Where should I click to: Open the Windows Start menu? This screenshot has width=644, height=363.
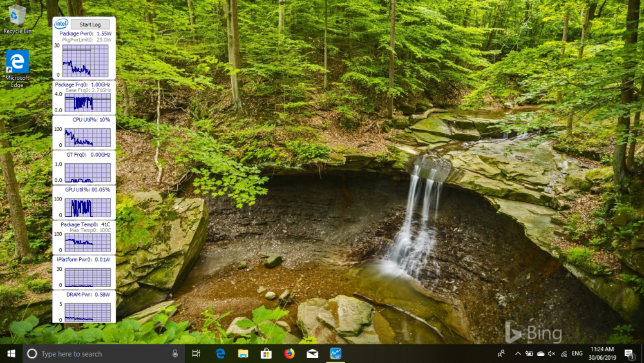(x=11, y=353)
